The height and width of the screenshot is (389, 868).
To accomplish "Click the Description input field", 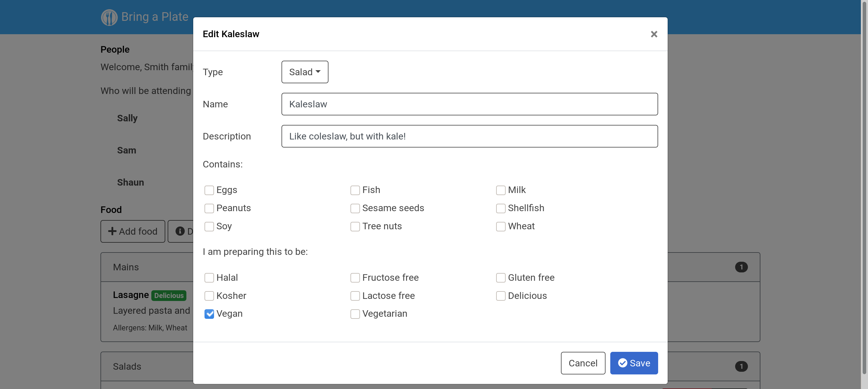I will point(469,136).
